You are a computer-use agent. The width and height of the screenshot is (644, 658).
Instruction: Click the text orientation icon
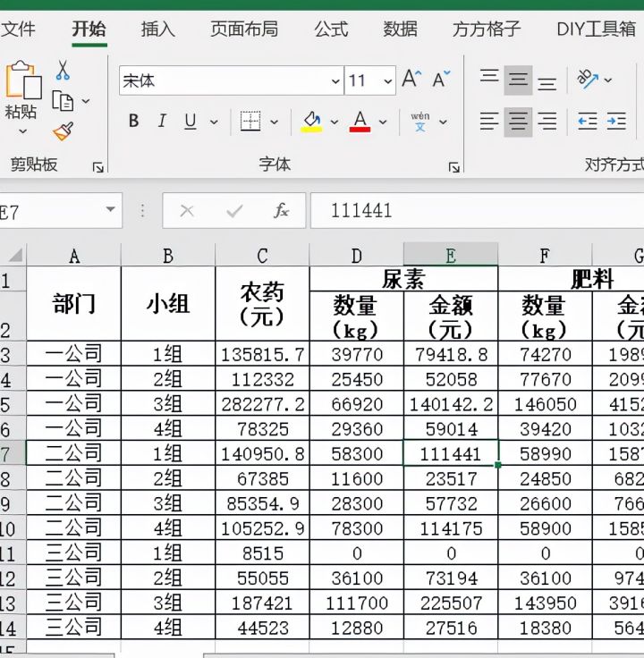pos(588,79)
